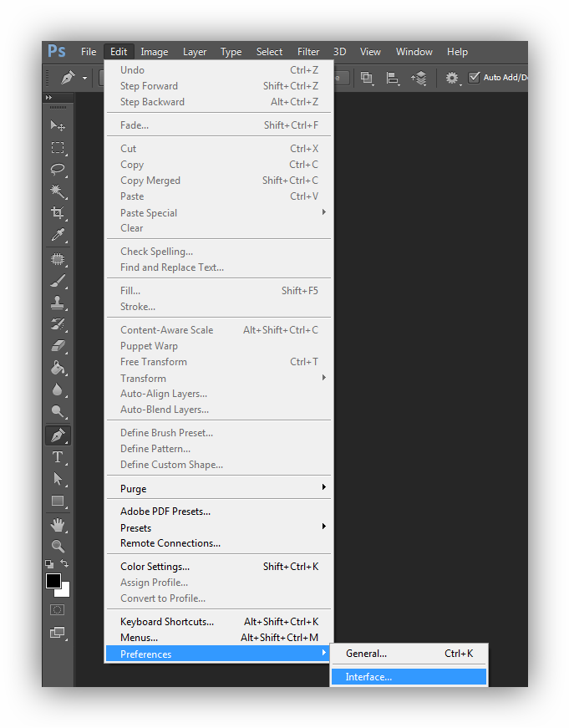This screenshot has width=569, height=728.
Task: Open the Preferences submenu
Action: coord(219,654)
